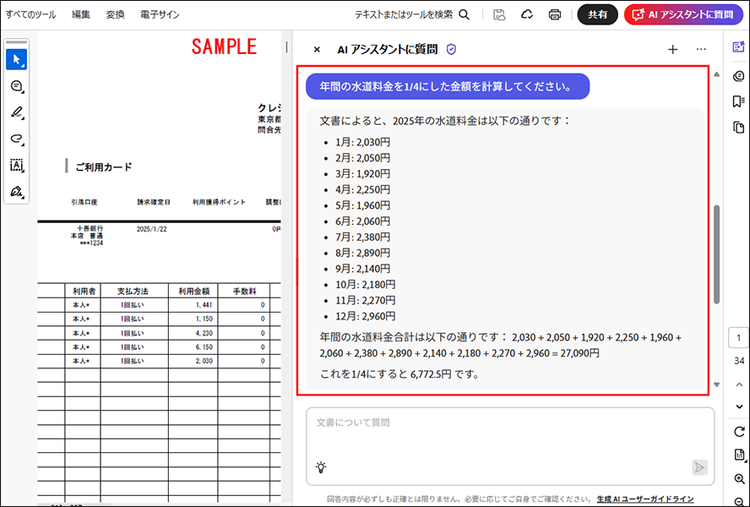
Task: Activate the text box tool
Action: tap(16, 165)
